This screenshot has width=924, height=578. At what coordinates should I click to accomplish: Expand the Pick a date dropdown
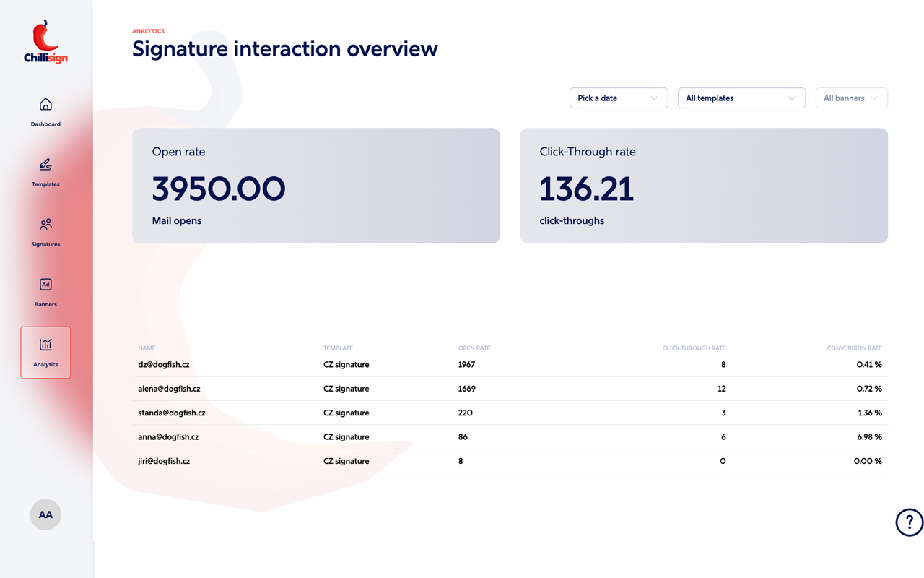point(618,98)
